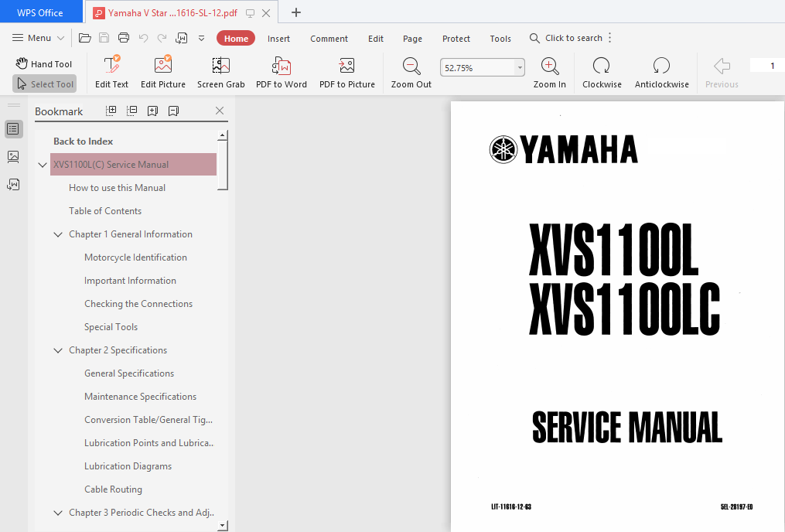The height and width of the screenshot is (532, 785).
Task: Add a new tab with plus button
Action: (296, 12)
